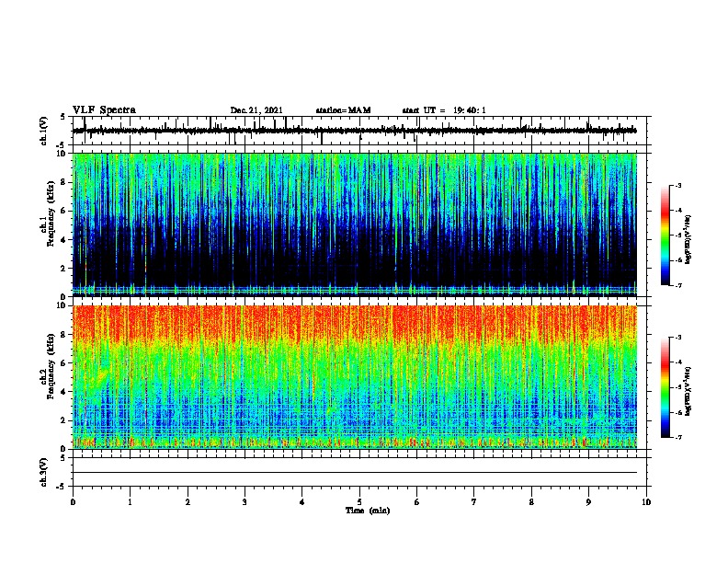The image size is (728, 563).
Task: Click the "4" kHz tick of ch.2 spectrogram
Action: [64, 392]
